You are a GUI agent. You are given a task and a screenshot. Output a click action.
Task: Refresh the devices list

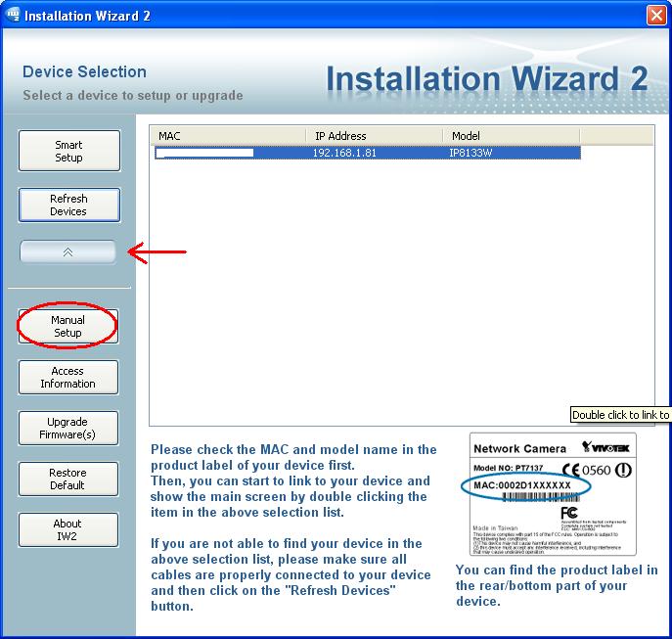pyautogui.click(x=69, y=205)
